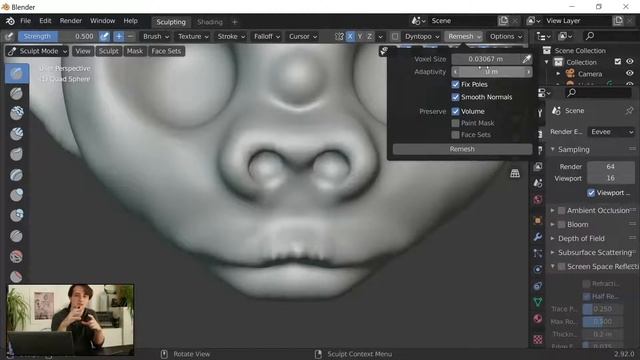Screen dimensions: 640x360
Task: Click the Remesh execute button
Action: click(x=462, y=149)
